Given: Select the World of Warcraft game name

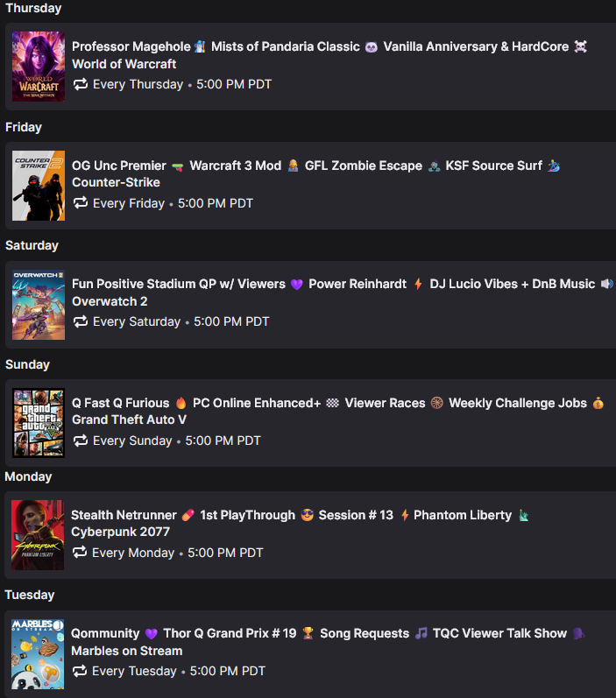Looking at the screenshot, I should point(124,64).
